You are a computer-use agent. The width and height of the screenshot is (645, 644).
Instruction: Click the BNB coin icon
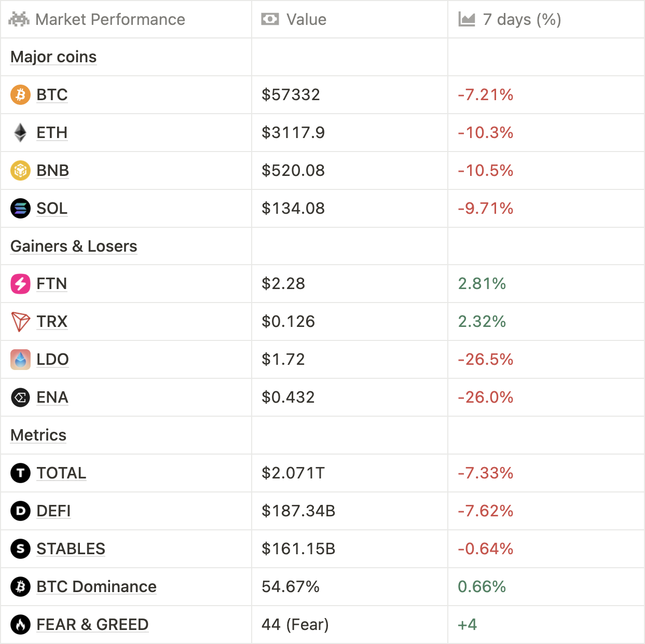(20, 171)
